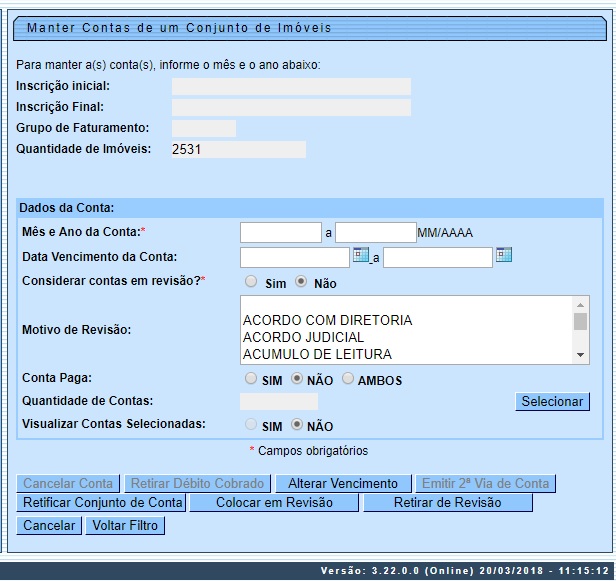Screen dimensions: 616x581
Task: Click the Selecionar button
Action: pyautogui.click(x=552, y=401)
